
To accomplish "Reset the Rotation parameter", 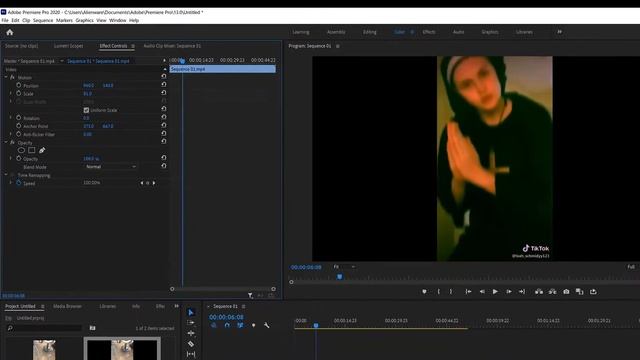I will [164, 117].
